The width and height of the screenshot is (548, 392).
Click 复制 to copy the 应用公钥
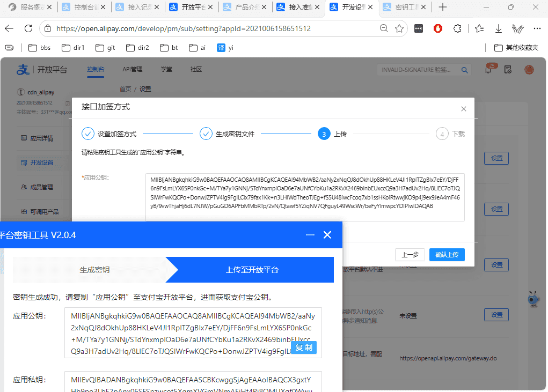coord(304,347)
